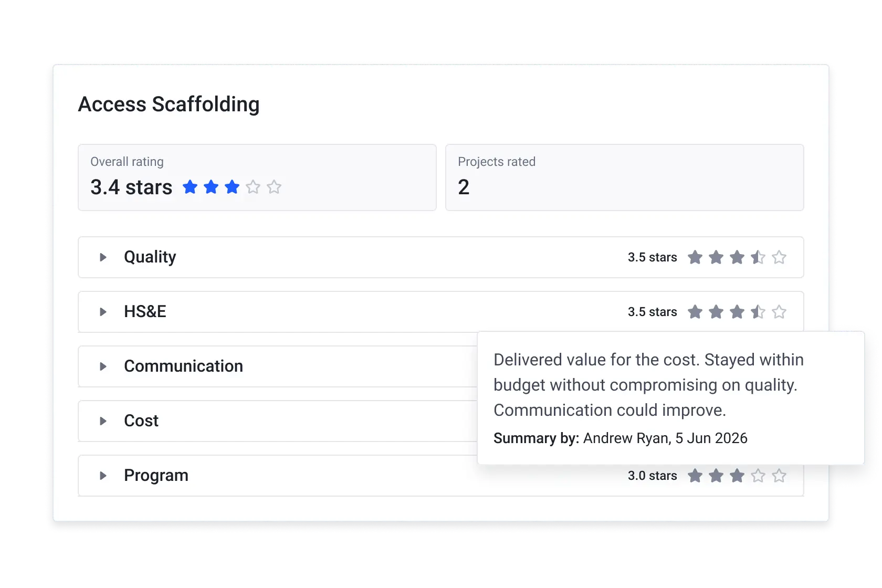Click the Access Scaffolding heading

[x=169, y=104]
